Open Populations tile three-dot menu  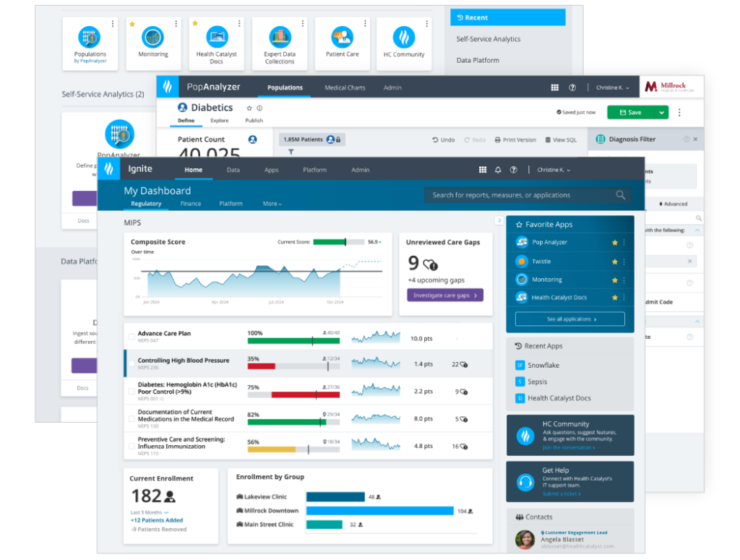(x=112, y=24)
